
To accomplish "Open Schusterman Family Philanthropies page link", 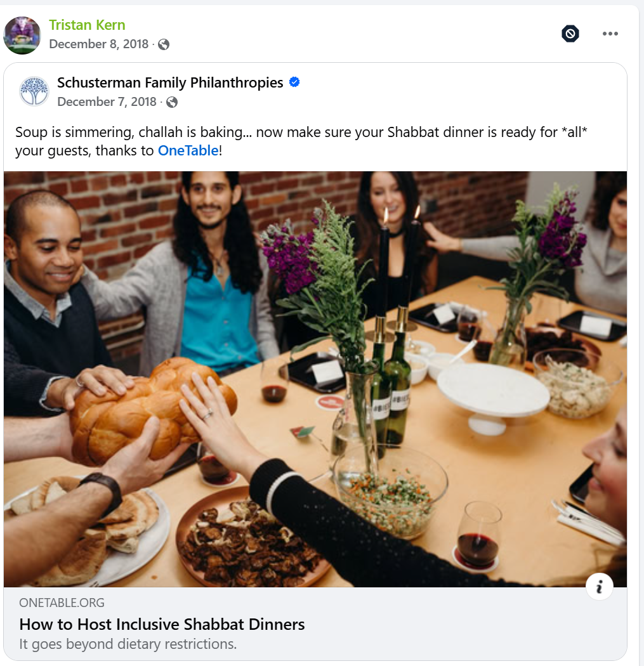I will [x=170, y=82].
